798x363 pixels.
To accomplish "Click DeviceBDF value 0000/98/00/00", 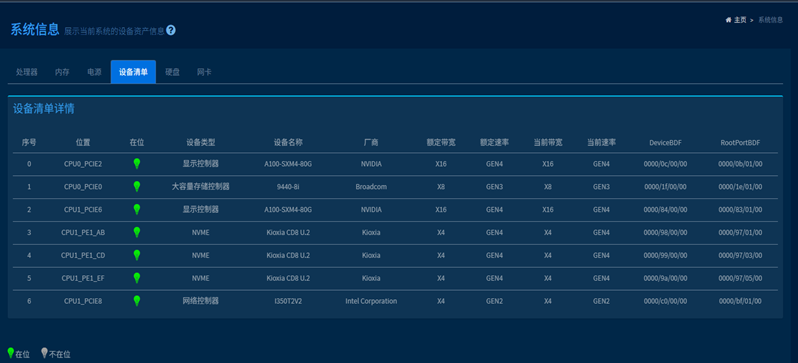I will point(665,233).
